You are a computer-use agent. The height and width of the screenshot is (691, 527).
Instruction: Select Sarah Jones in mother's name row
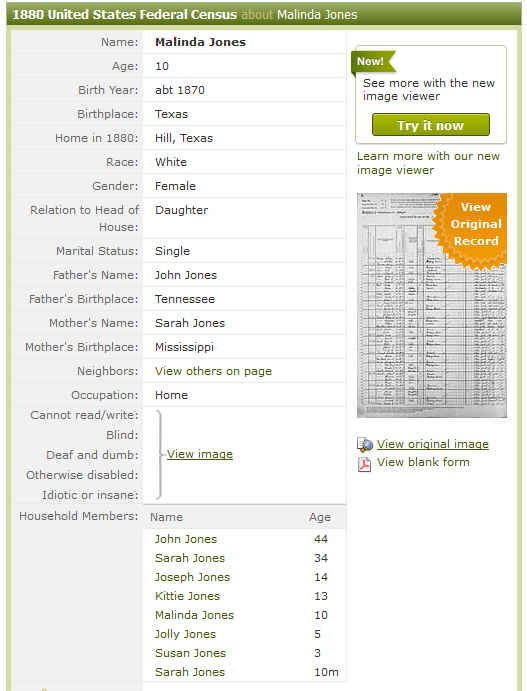tap(189, 323)
